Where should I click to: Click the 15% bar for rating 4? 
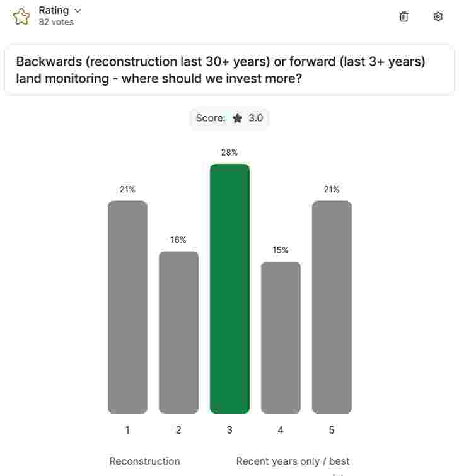click(281, 337)
